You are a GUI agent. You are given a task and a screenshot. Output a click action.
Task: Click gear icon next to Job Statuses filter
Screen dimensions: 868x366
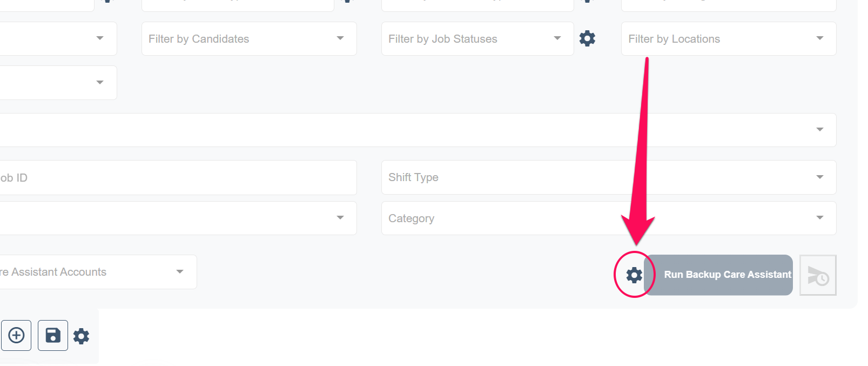(x=587, y=38)
